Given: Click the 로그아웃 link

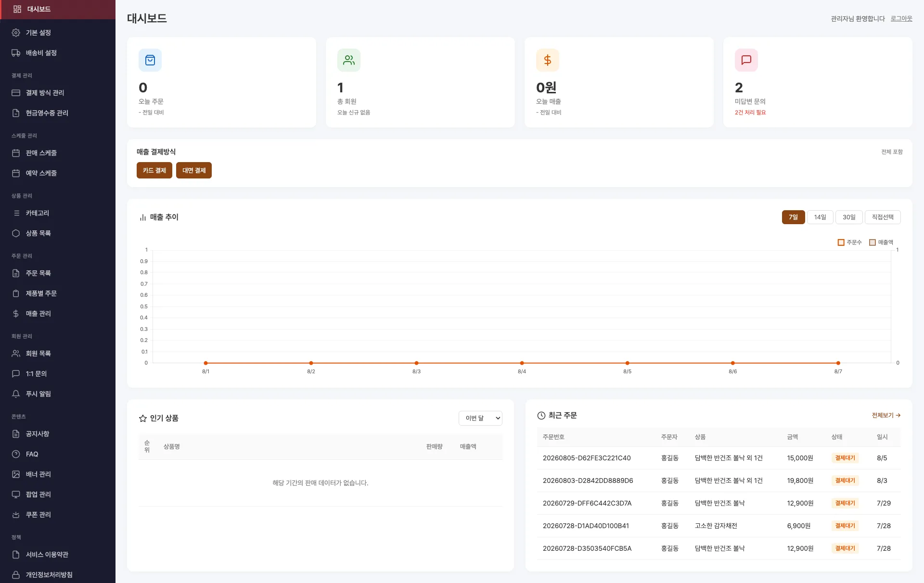Looking at the screenshot, I should pyautogui.click(x=901, y=18).
